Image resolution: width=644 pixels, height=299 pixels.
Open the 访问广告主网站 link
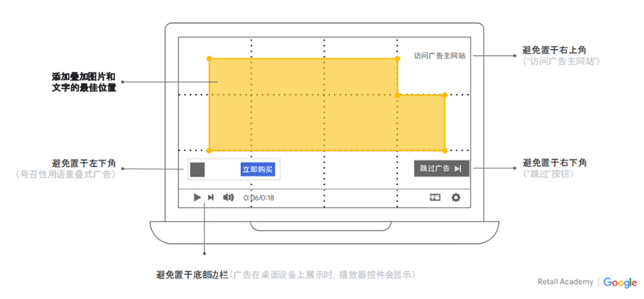[440, 57]
